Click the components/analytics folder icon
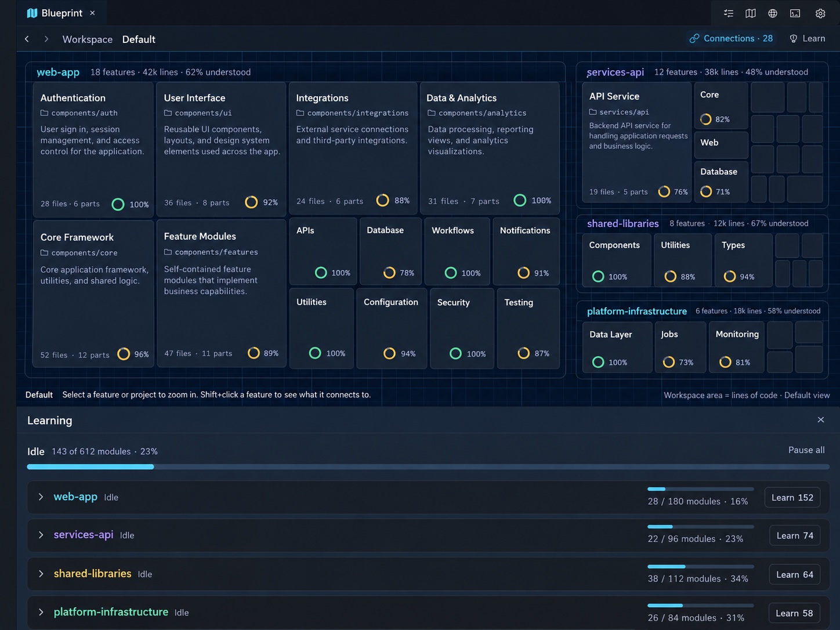Screen dimensions: 840x630 [432, 113]
